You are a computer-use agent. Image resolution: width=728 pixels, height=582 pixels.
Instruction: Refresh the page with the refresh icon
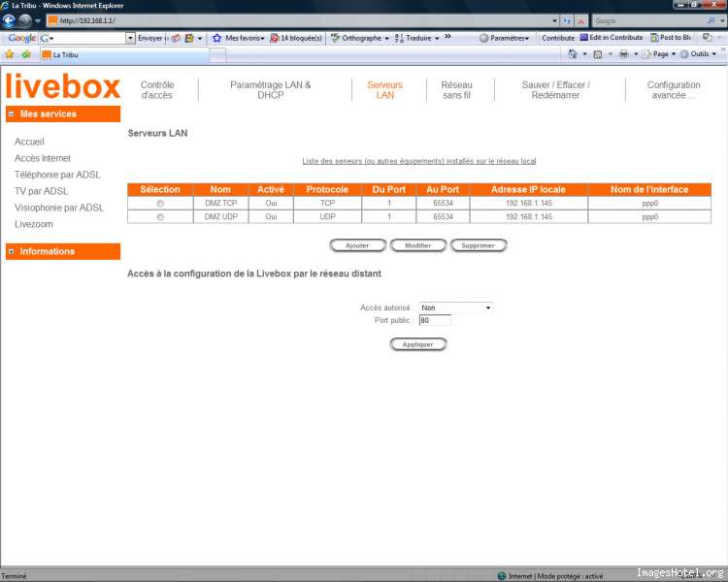[x=567, y=21]
